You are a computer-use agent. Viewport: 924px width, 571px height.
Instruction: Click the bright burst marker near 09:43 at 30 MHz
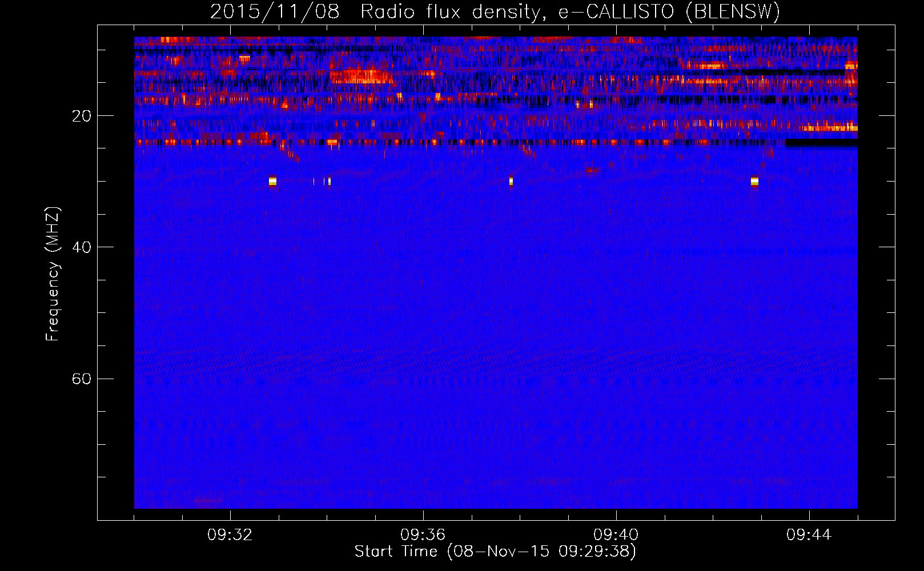[754, 181]
